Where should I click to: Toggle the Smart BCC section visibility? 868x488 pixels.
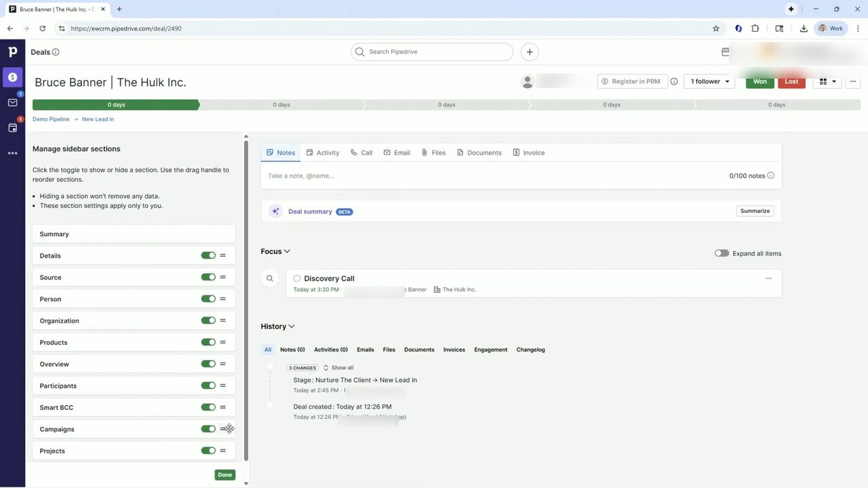(x=208, y=407)
